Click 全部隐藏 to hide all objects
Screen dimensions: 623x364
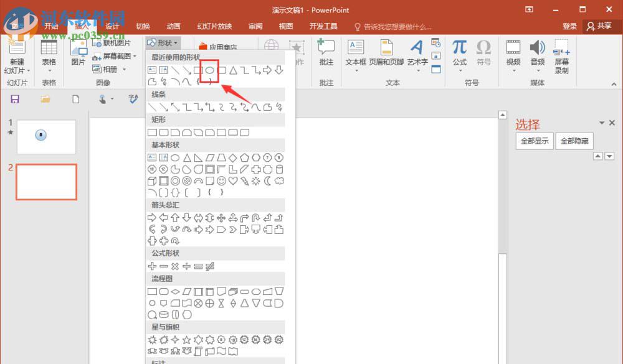click(x=574, y=141)
